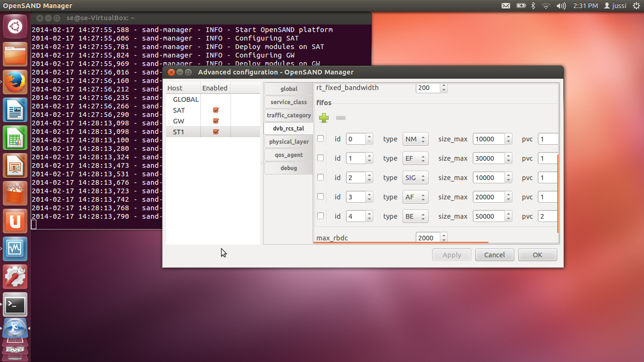The image size is (644, 362).
Task: Click the green plus add fifo icon
Action: pyautogui.click(x=324, y=118)
